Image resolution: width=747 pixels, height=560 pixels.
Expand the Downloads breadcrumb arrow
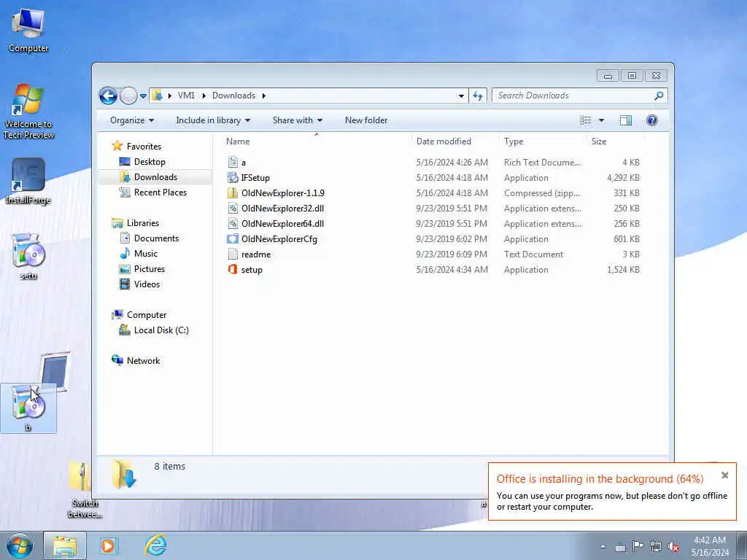coord(263,96)
